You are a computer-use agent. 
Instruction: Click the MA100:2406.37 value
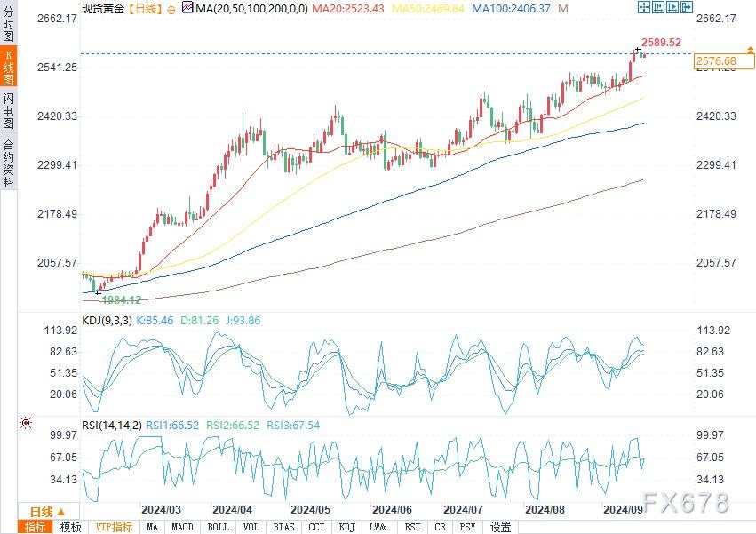point(511,8)
